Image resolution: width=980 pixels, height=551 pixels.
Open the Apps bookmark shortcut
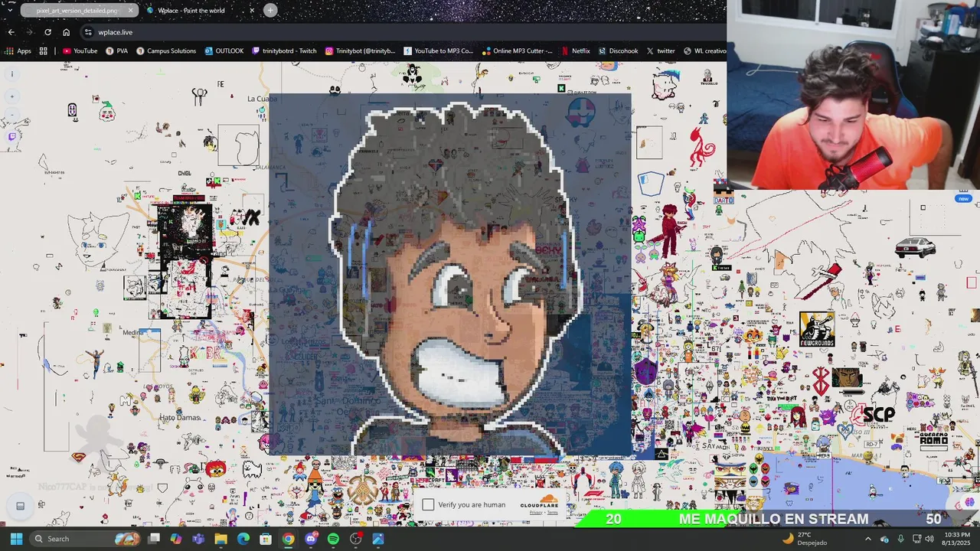18,51
